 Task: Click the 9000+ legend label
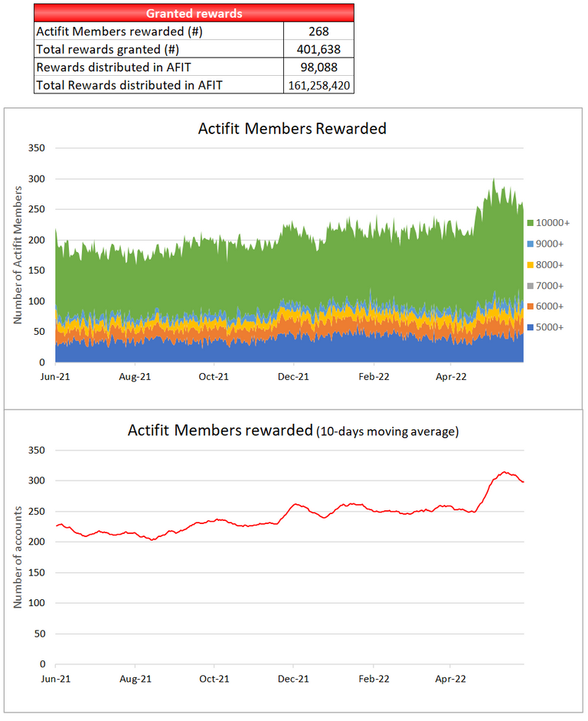[550, 244]
